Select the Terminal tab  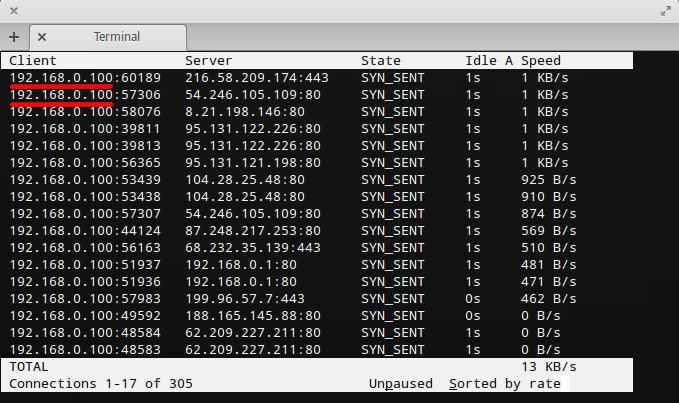108,37
